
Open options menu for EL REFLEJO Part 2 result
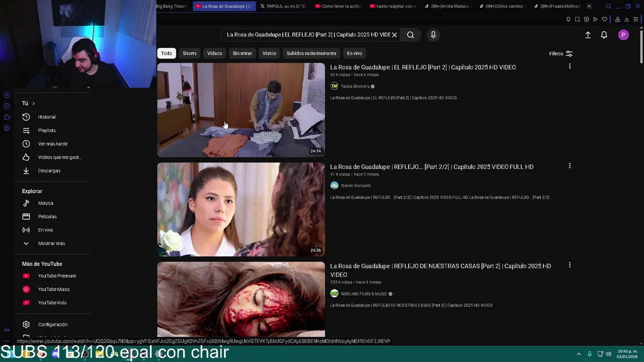point(570,66)
